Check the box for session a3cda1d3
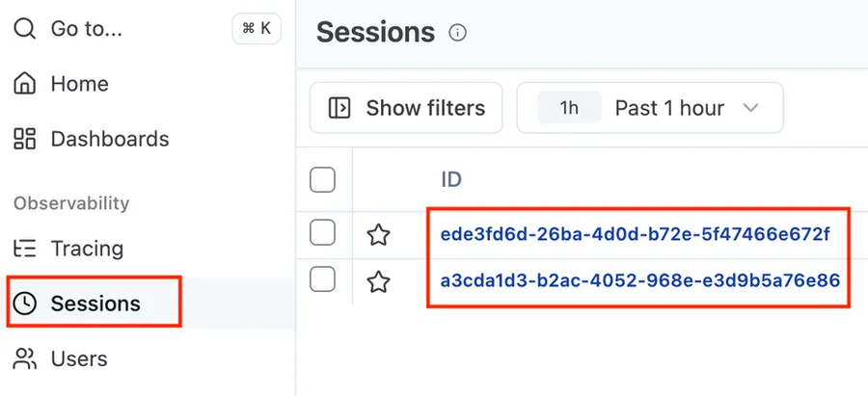 (x=323, y=280)
